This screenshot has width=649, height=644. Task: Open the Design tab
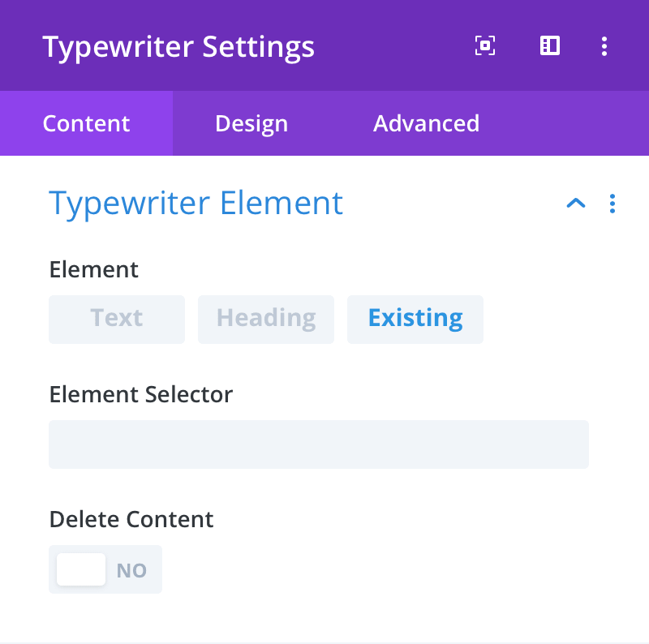[x=251, y=123]
